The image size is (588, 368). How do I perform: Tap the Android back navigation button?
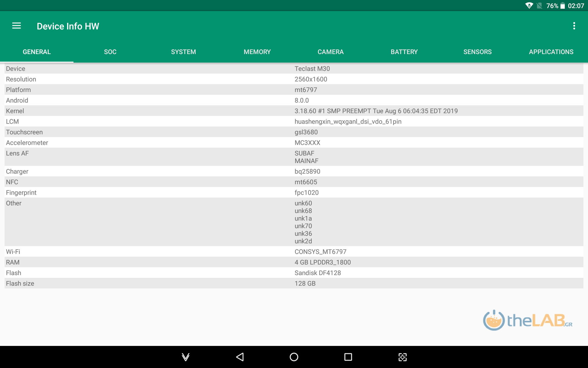[x=240, y=357]
